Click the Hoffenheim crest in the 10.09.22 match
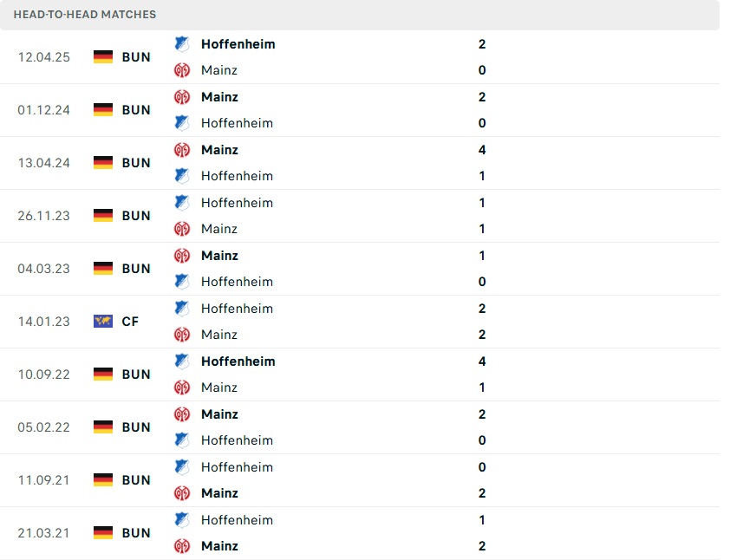Screen dimensions: 730x560 [181, 361]
